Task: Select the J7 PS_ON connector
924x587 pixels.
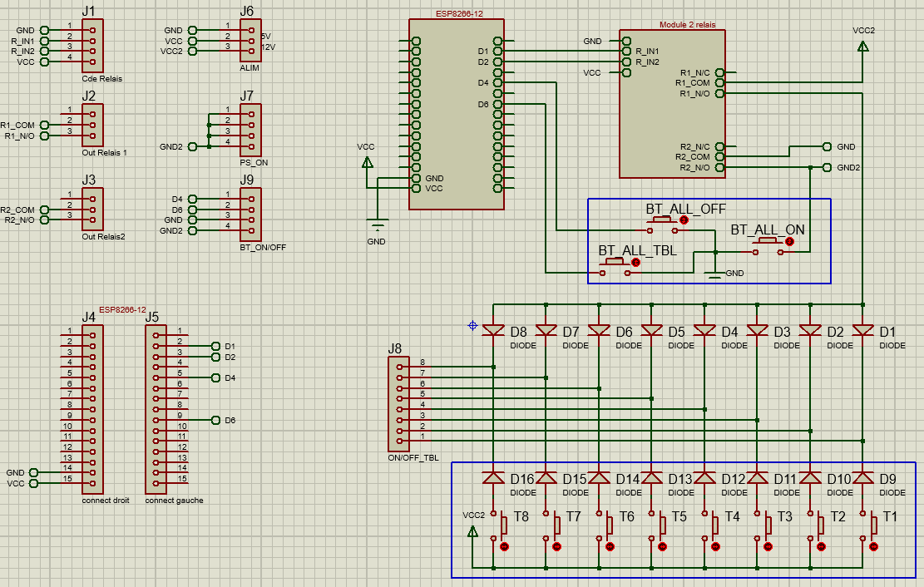Action: pos(250,128)
